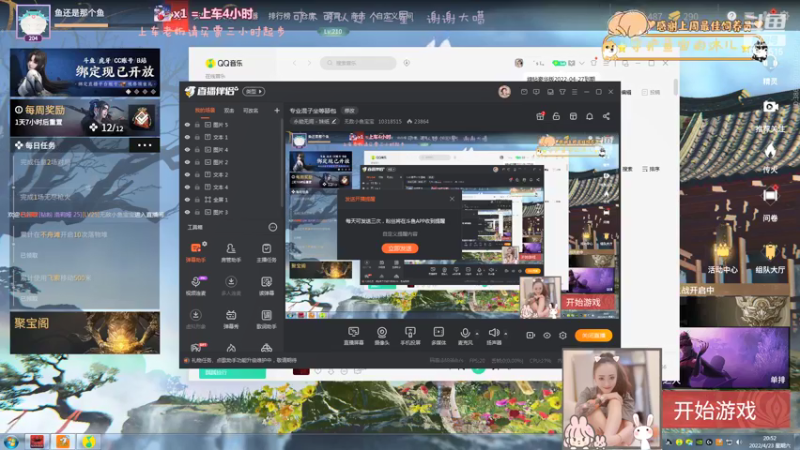
Task: Toggle the room lock icon
Action: pyautogui.click(x=556, y=116)
